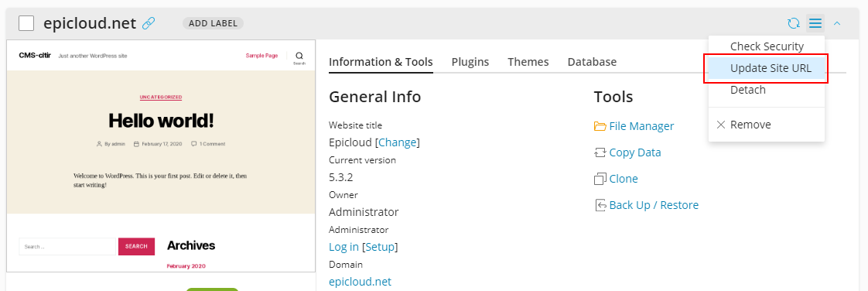Click the calendar icon beside February 17, 2020
Image resolution: width=868 pixels, height=291 pixels.
click(x=136, y=143)
